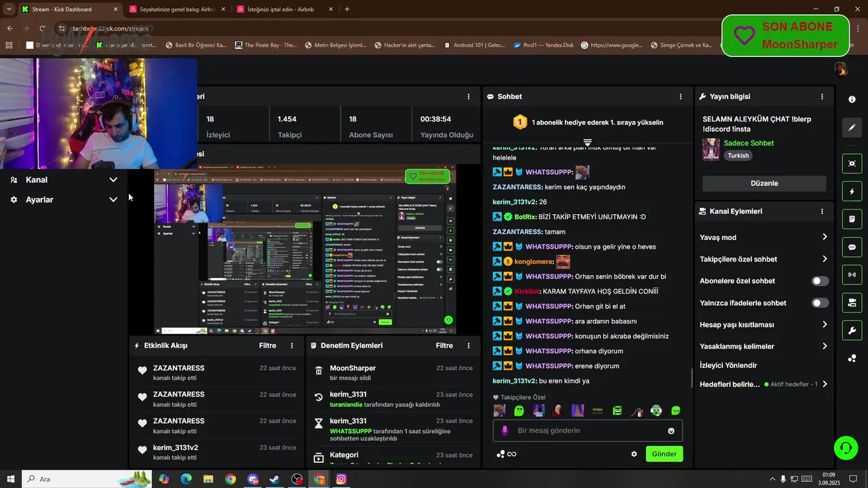The height and width of the screenshot is (488, 868).
Task: Click the stream preview thumbnail
Action: 305,250
